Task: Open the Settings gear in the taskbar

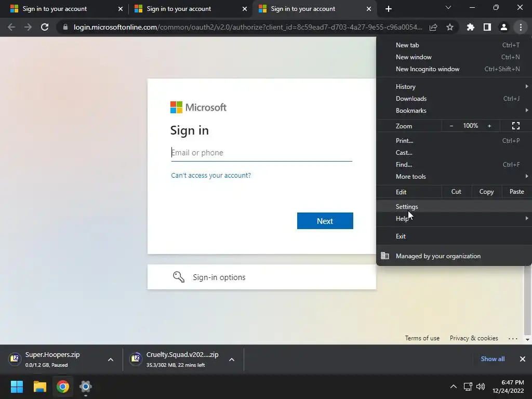Action: (86, 387)
